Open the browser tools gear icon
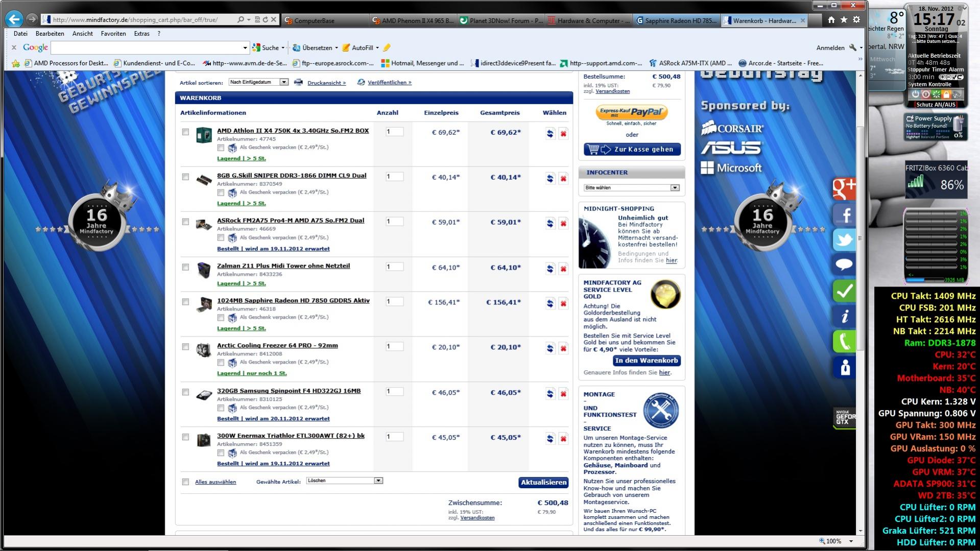The image size is (980, 551). coord(856,20)
